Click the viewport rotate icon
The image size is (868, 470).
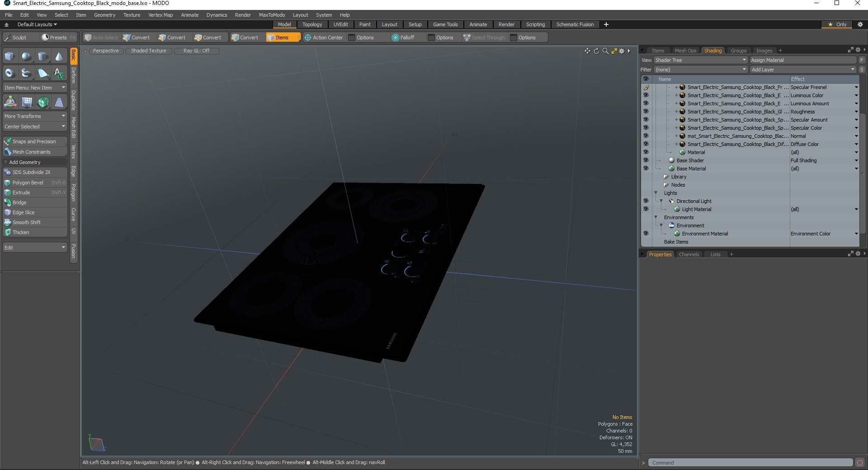596,51
